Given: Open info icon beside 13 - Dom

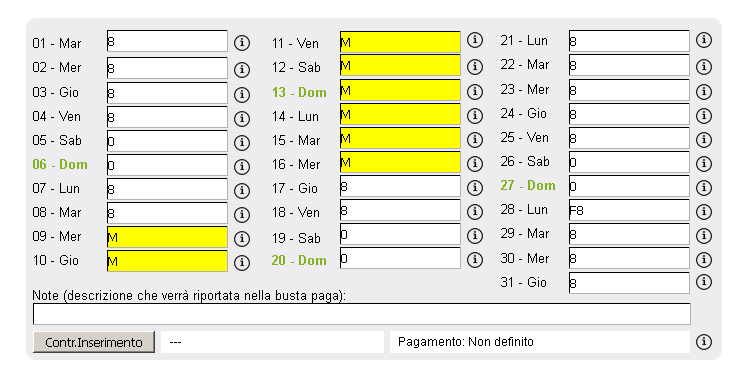Looking at the screenshot, I should click(474, 91).
